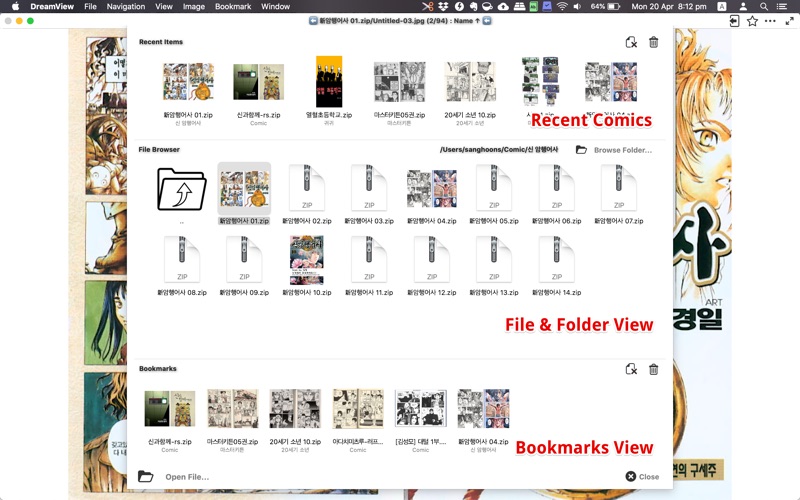Click the Browse Folder... button
Viewport: 800px width, 500px height.
[622, 150]
